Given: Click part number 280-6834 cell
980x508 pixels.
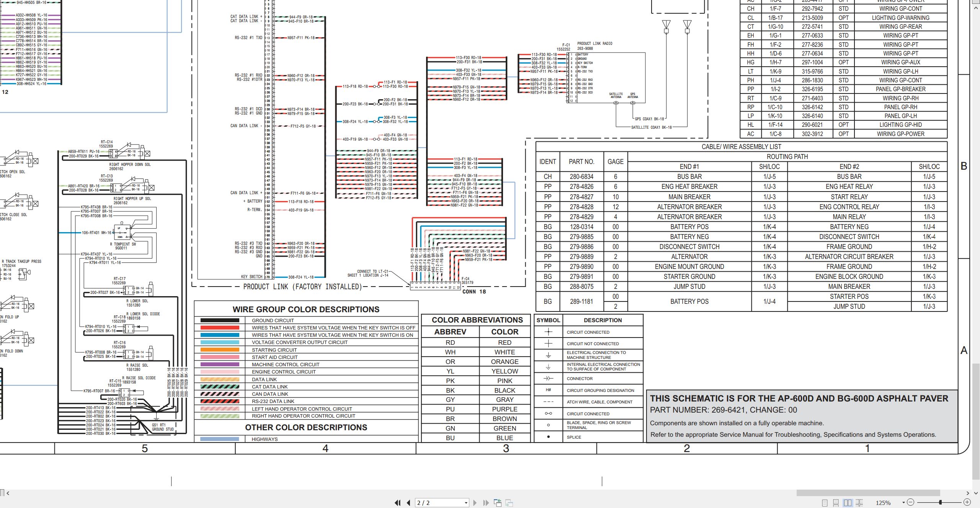Looking at the screenshot, I should [581, 177].
